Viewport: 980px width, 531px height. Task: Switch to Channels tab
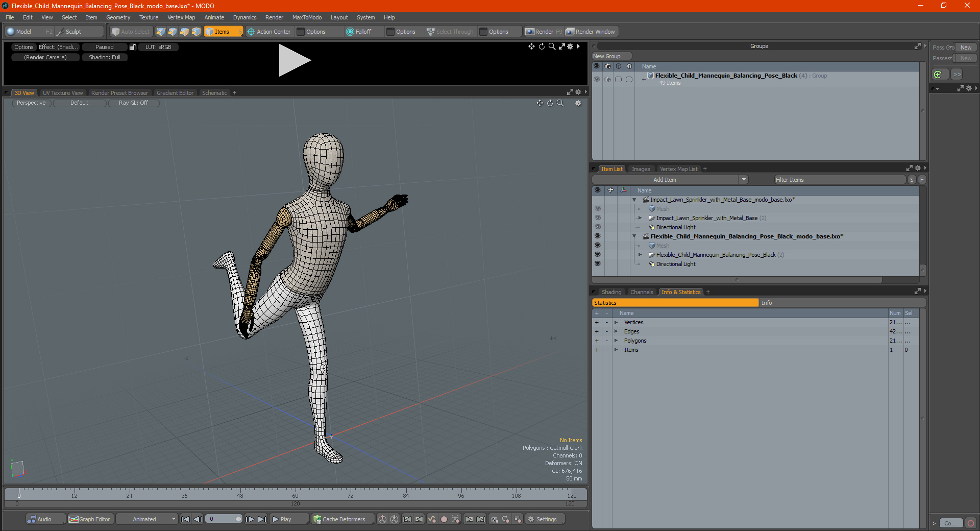[x=642, y=292]
